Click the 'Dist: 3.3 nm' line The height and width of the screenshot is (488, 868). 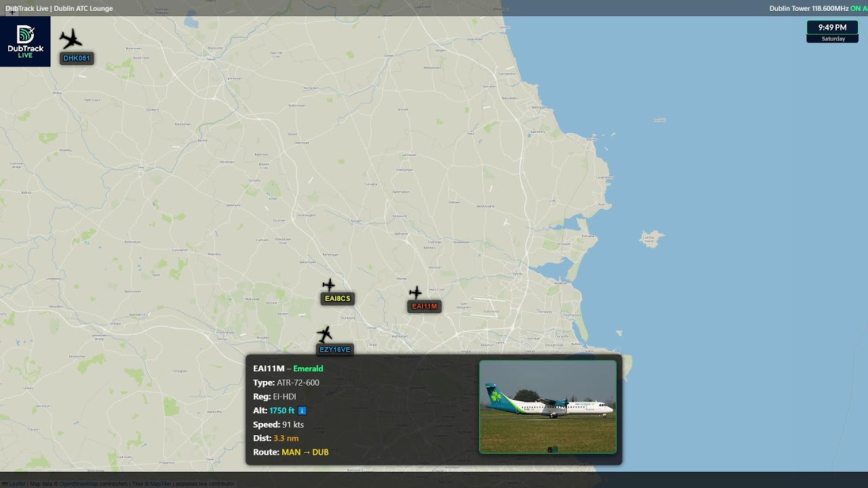tap(276, 439)
